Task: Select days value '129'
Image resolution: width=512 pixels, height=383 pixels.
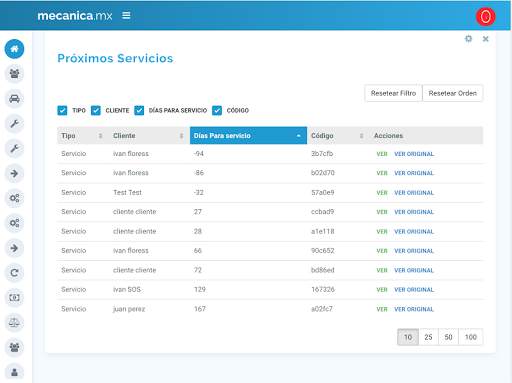Action: click(x=200, y=289)
